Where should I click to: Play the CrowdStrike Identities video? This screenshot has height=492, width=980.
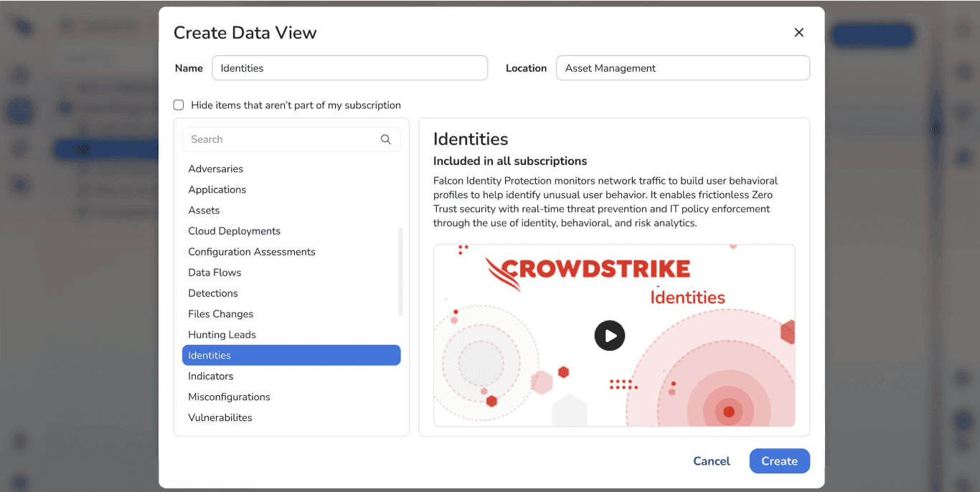[610, 335]
